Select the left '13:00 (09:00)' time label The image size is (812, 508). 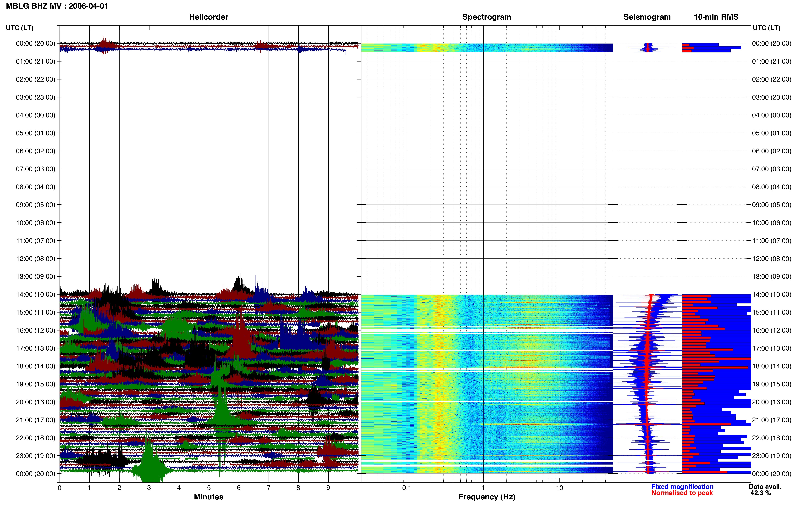click(x=36, y=277)
